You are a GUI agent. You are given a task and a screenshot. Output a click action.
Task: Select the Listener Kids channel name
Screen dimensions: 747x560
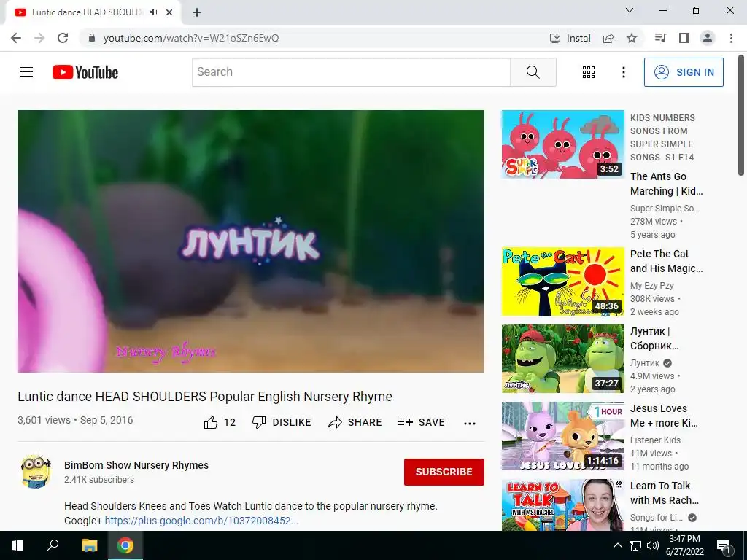click(655, 440)
